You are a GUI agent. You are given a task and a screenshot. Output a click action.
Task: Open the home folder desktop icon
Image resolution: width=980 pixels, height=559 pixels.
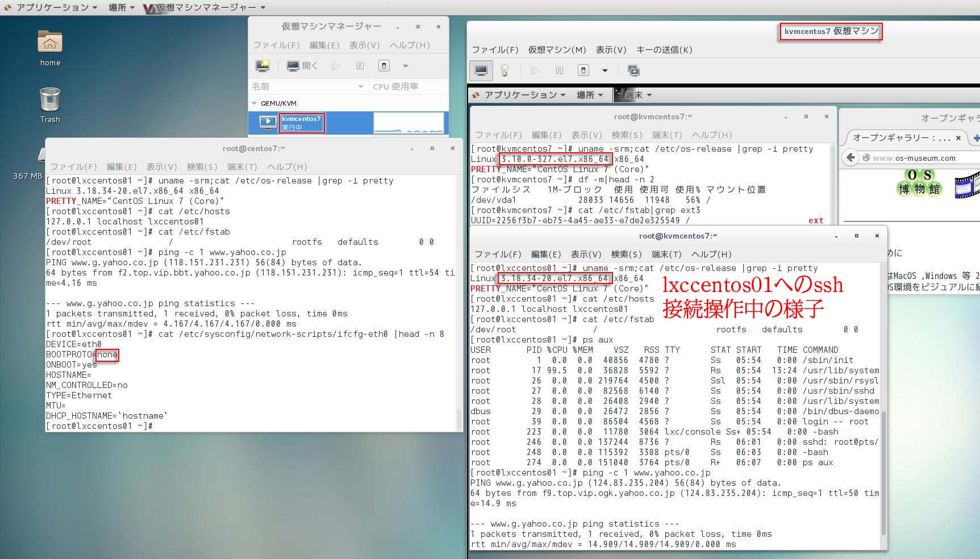tap(50, 48)
